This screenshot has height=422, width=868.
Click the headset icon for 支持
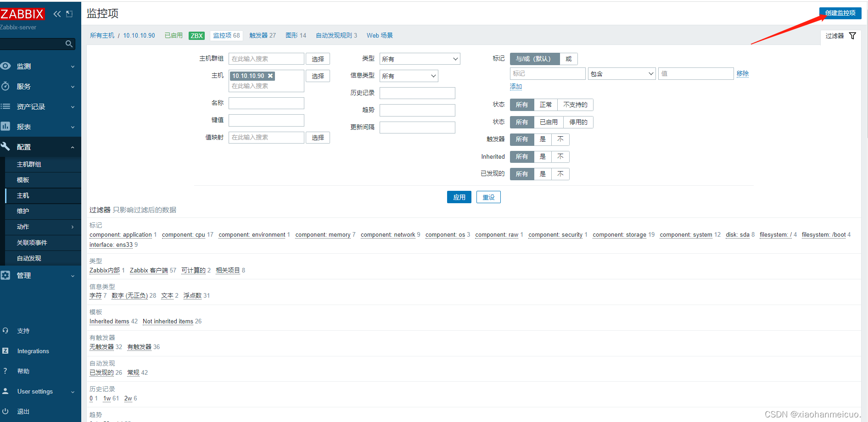tap(6, 330)
